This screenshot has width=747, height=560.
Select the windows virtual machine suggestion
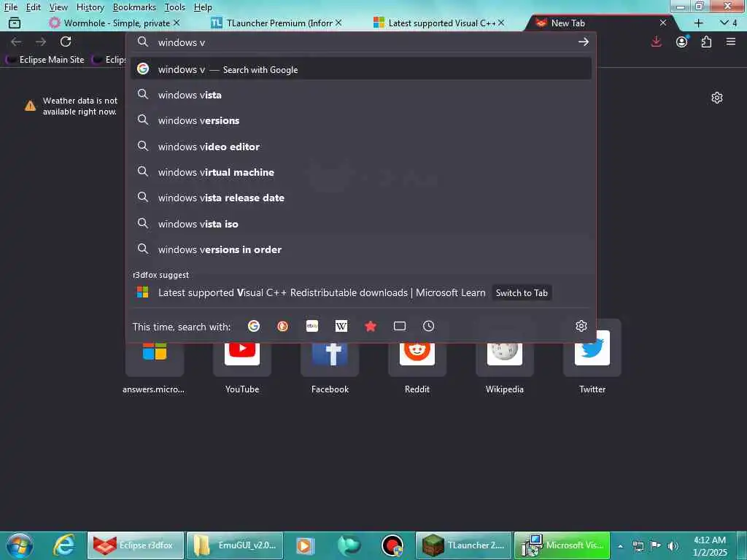[x=361, y=172]
